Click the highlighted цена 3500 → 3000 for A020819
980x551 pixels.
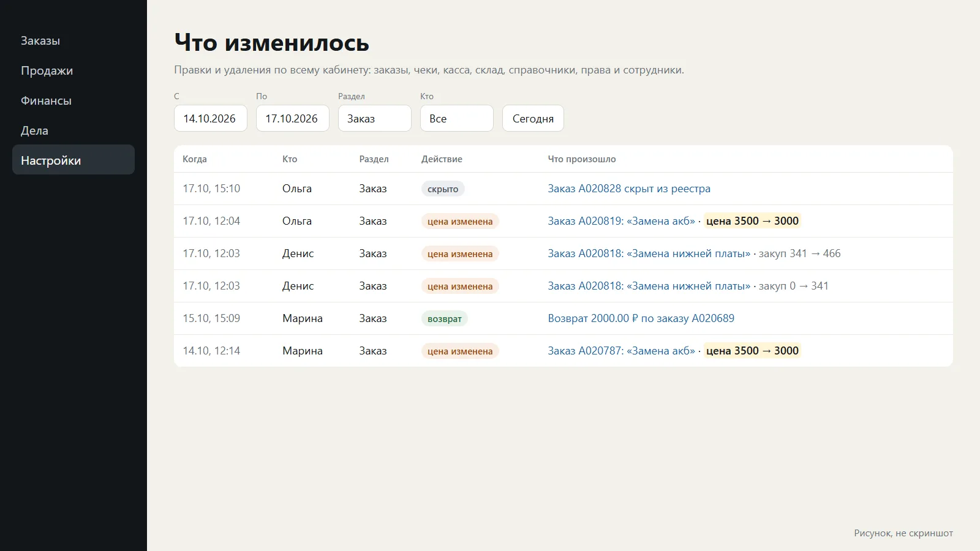coord(752,221)
